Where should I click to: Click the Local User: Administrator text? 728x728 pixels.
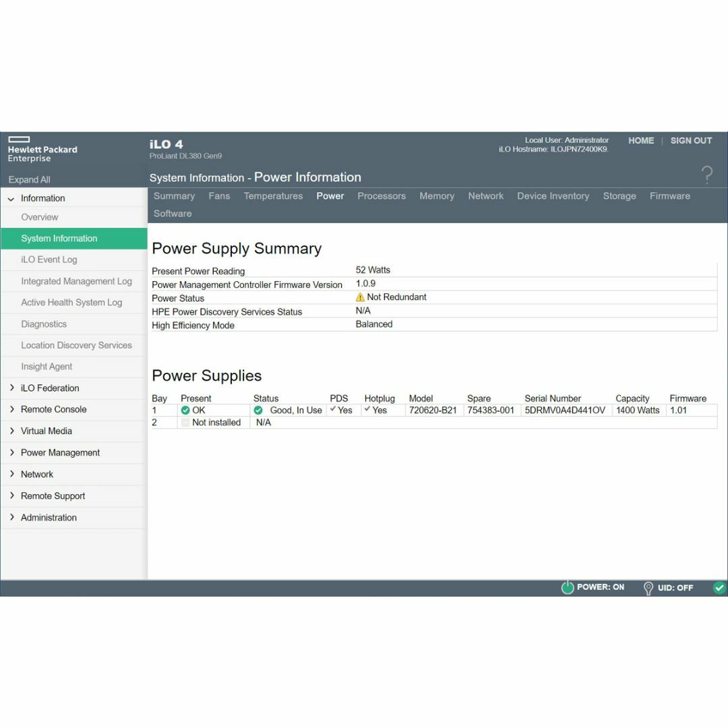[566, 140]
